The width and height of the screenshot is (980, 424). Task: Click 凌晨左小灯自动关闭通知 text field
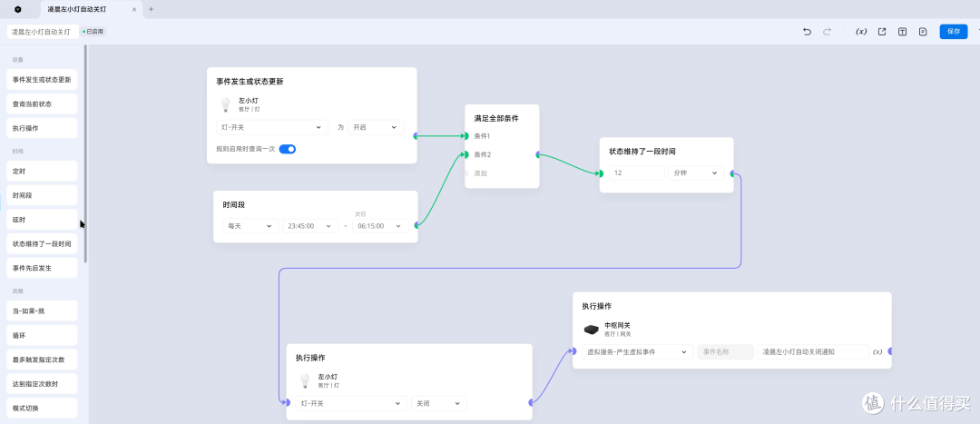(813, 352)
